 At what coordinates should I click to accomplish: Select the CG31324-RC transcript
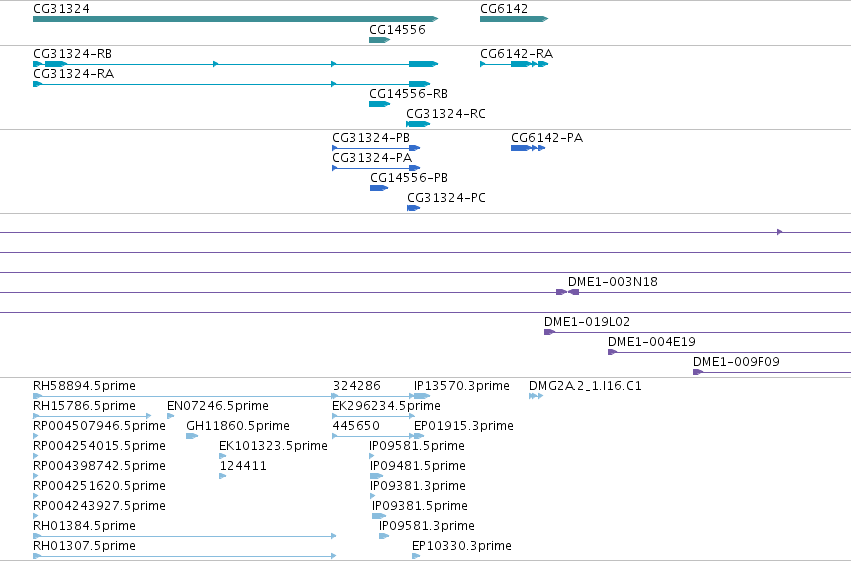coord(418,124)
